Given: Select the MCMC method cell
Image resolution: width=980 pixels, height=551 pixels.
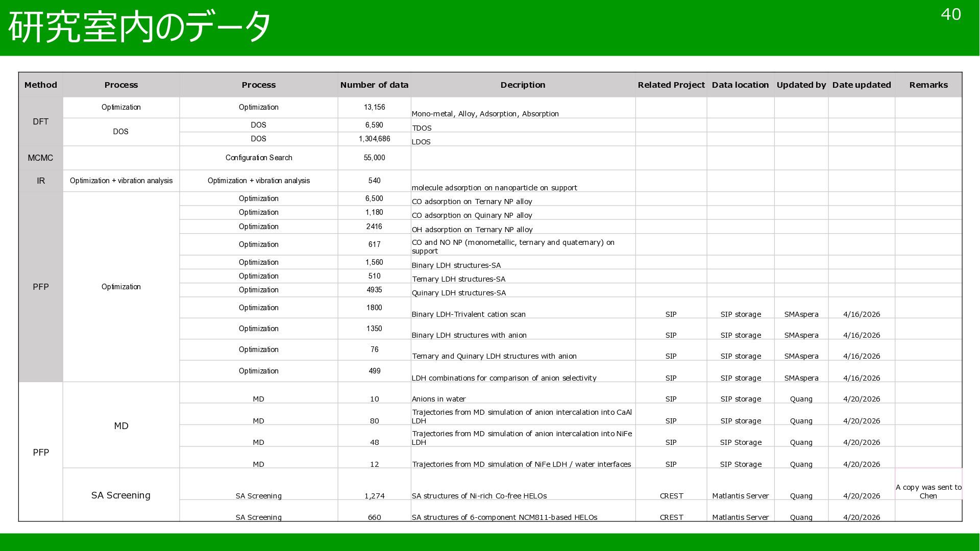Looking at the screenshot, I should (x=41, y=158).
